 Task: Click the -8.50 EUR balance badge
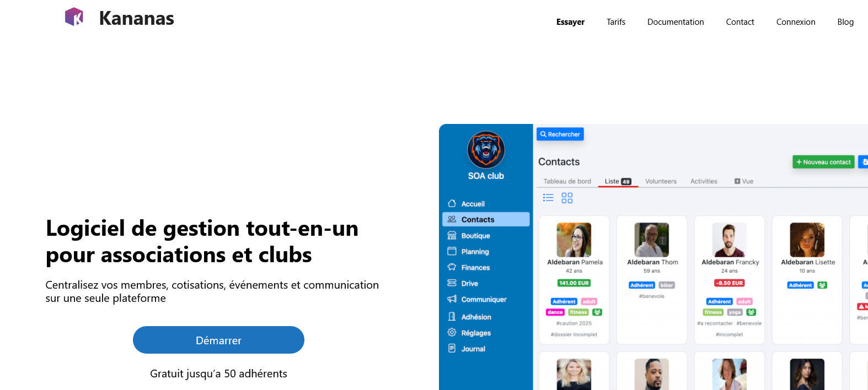pyautogui.click(x=730, y=283)
